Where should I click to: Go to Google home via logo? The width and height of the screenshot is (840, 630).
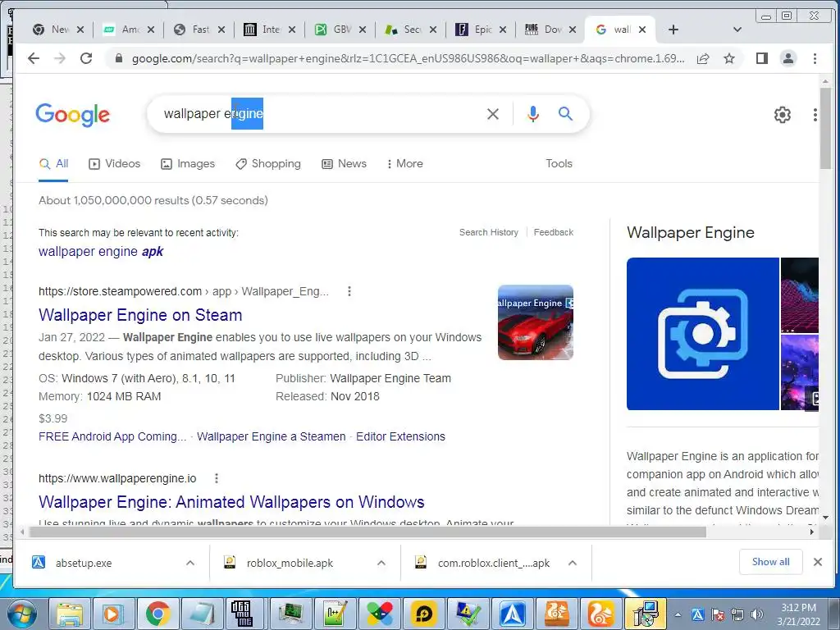point(73,115)
